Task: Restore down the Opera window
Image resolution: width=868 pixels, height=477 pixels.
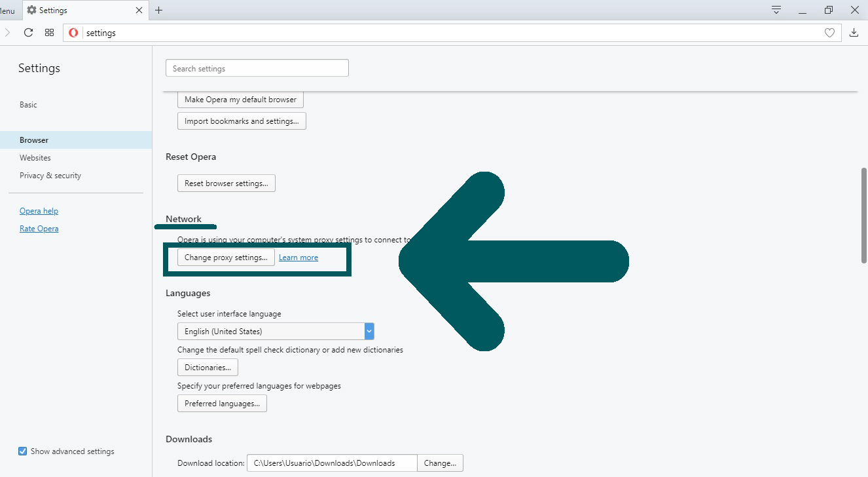Action: (x=829, y=10)
